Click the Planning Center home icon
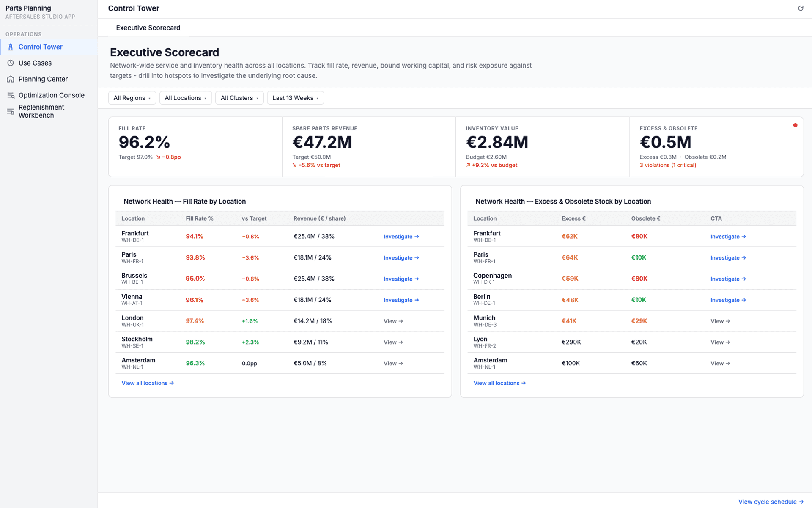Image resolution: width=812 pixels, height=508 pixels. (11, 79)
